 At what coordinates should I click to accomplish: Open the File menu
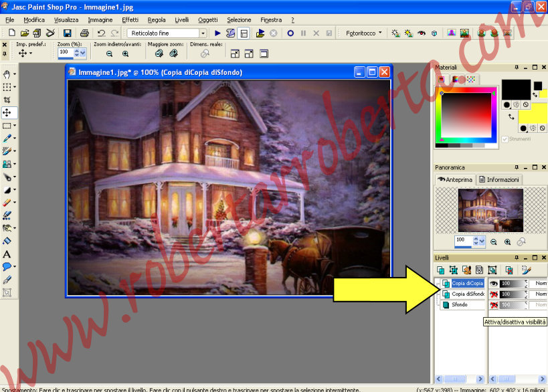pos(10,20)
